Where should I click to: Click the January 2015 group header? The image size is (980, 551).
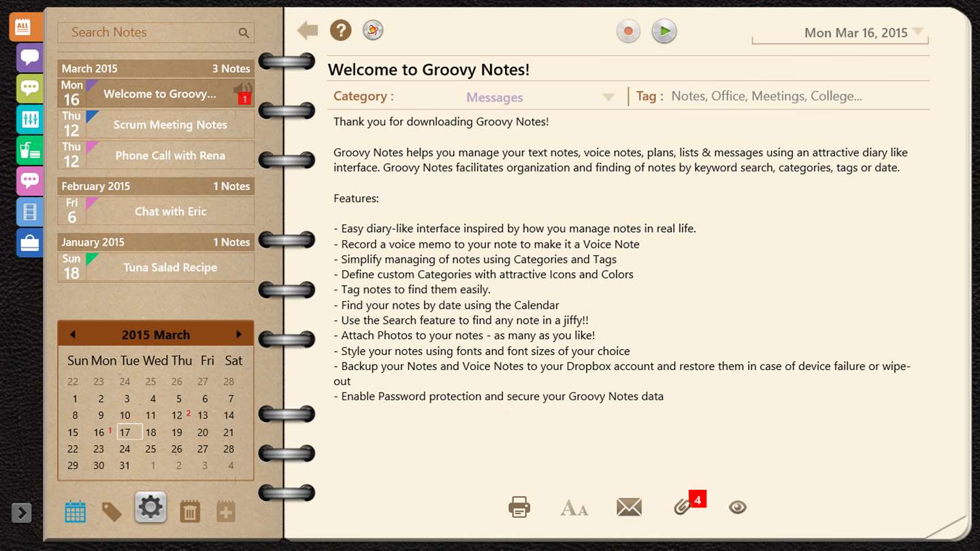point(156,242)
